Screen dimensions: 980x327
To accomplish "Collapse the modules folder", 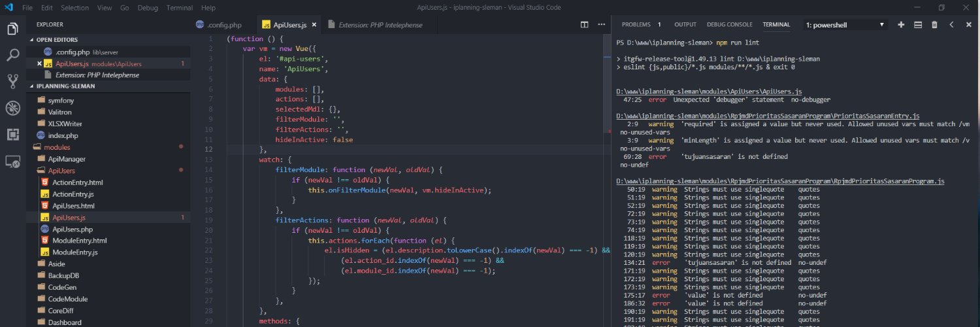I will click(57, 147).
